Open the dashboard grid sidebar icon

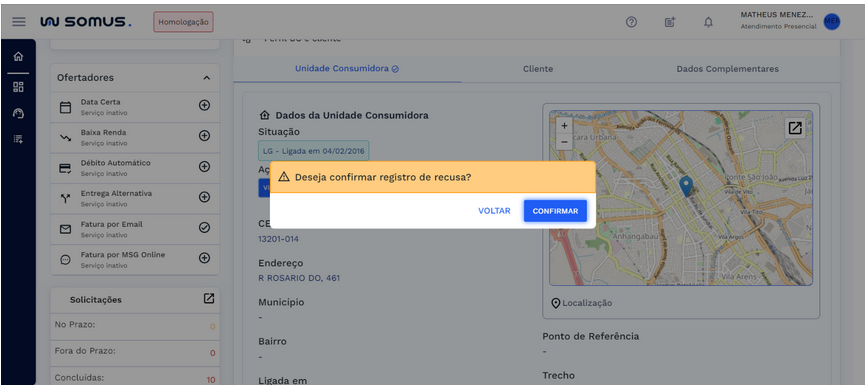point(18,87)
